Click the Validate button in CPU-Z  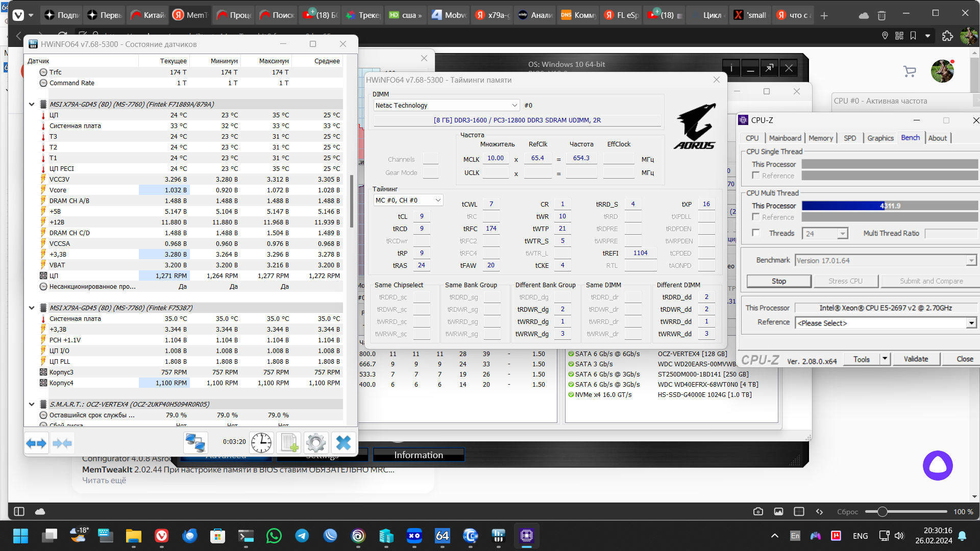[916, 359]
